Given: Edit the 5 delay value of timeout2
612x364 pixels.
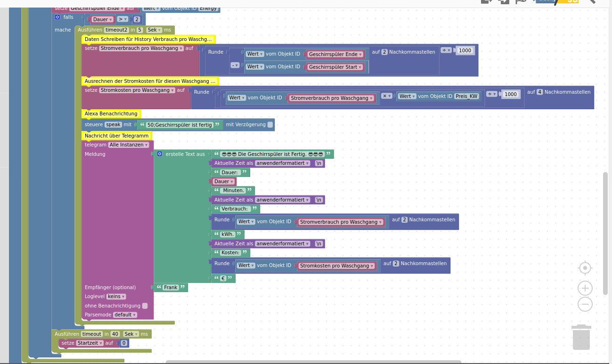Looking at the screenshot, I should 139,30.
